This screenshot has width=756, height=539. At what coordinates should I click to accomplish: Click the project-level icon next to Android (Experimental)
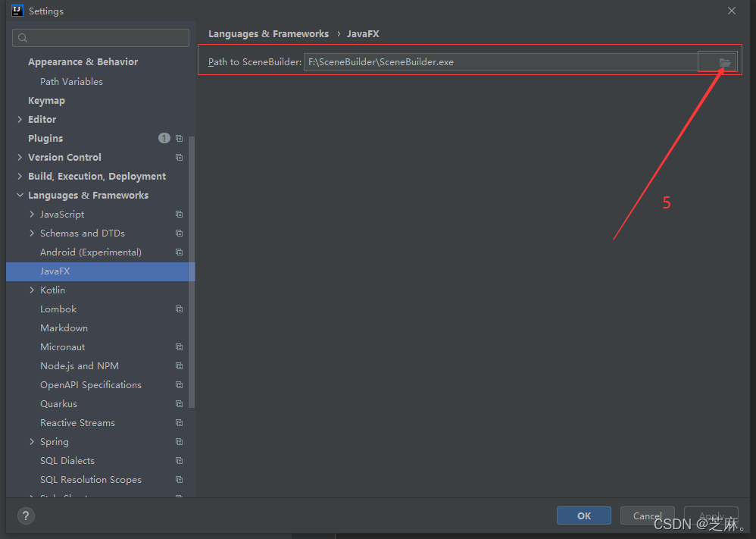pyautogui.click(x=180, y=252)
